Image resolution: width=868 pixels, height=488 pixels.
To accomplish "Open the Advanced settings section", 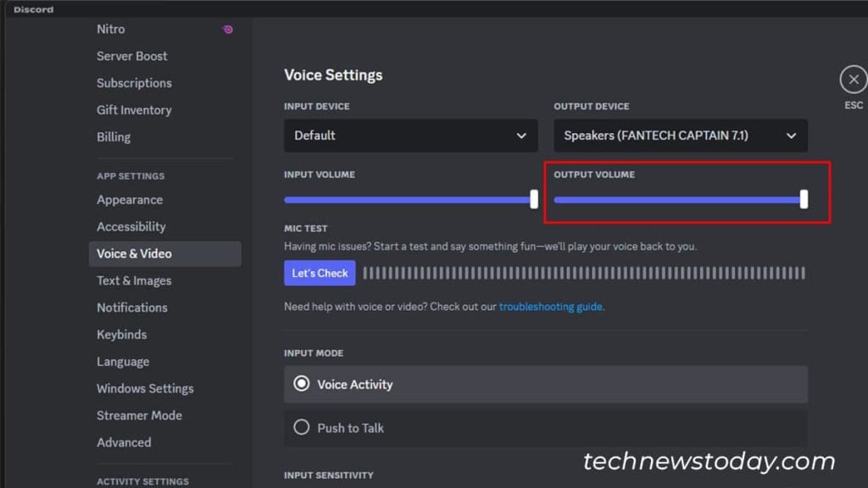I will pos(124,442).
